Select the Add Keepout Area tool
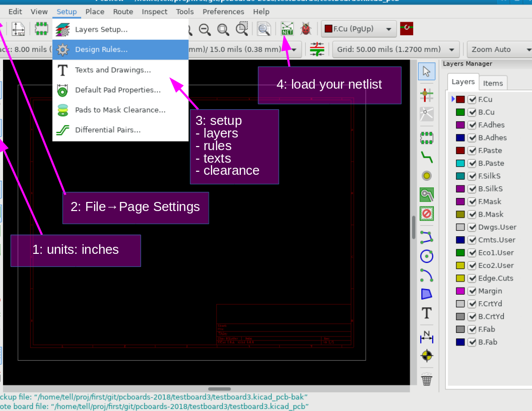Screen dimensions: 532x411 [x=427, y=214]
